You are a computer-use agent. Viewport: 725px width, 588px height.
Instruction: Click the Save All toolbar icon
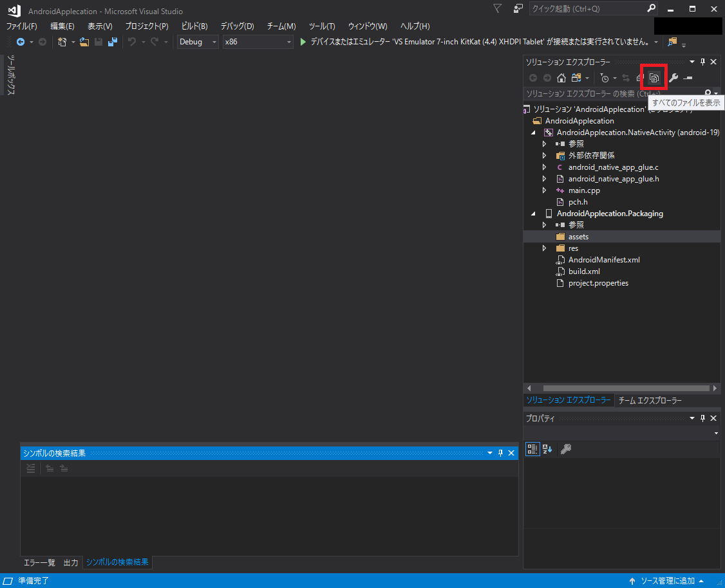tap(113, 42)
